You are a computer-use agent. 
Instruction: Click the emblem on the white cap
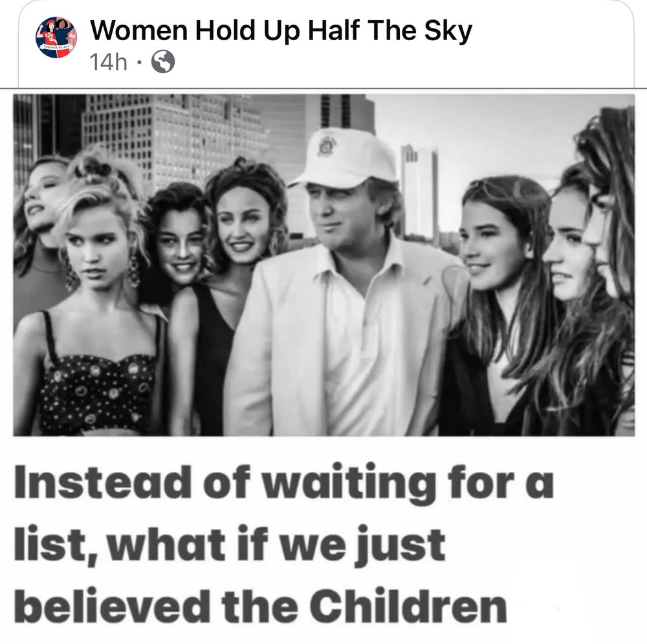click(x=327, y=146)
